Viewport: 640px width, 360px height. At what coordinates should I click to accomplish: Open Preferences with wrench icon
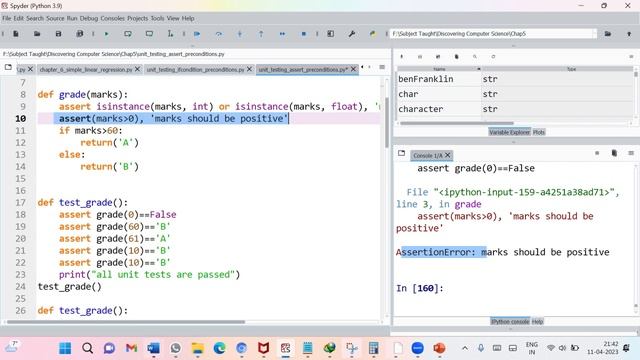351,34
